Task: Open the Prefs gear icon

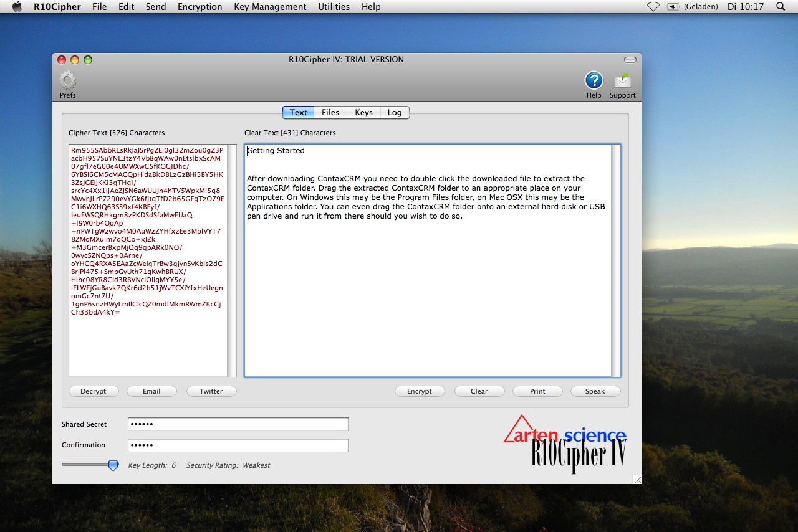Action: click(x=68, y=81)
